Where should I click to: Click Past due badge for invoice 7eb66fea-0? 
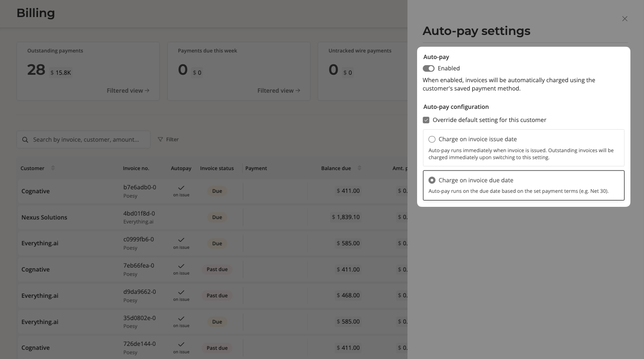tap(217, 269)
